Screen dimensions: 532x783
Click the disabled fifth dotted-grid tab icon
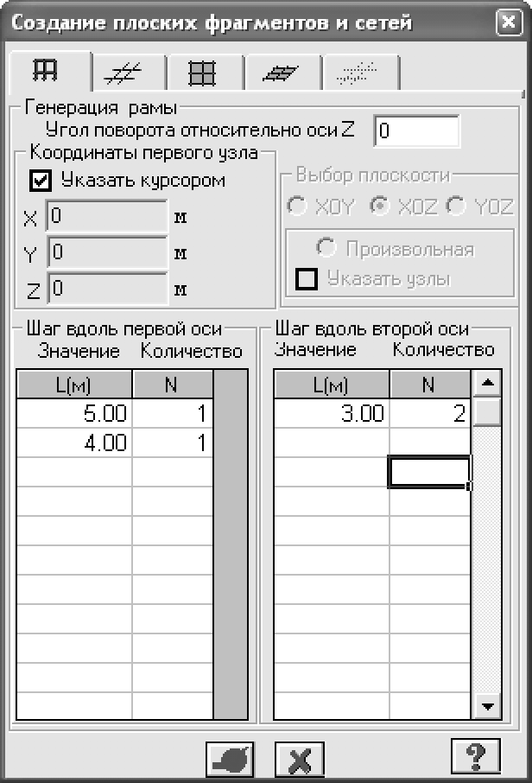[353, 74]
